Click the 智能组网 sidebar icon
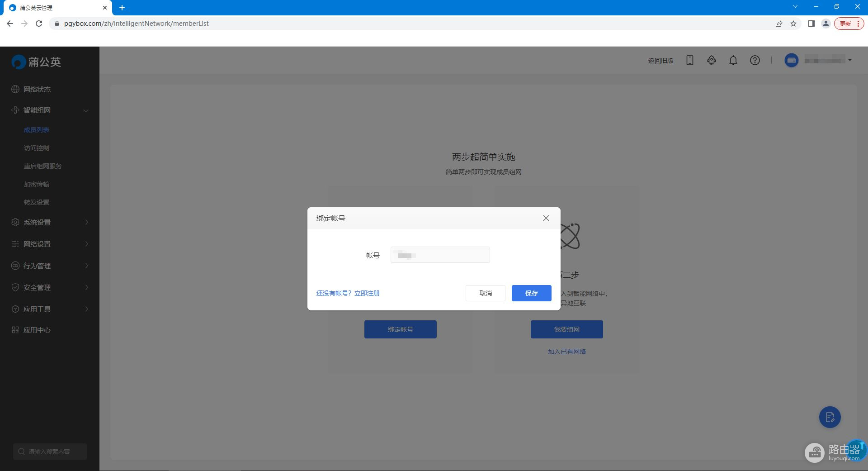This screenshot has height=471, width=868. coord(15,110)
